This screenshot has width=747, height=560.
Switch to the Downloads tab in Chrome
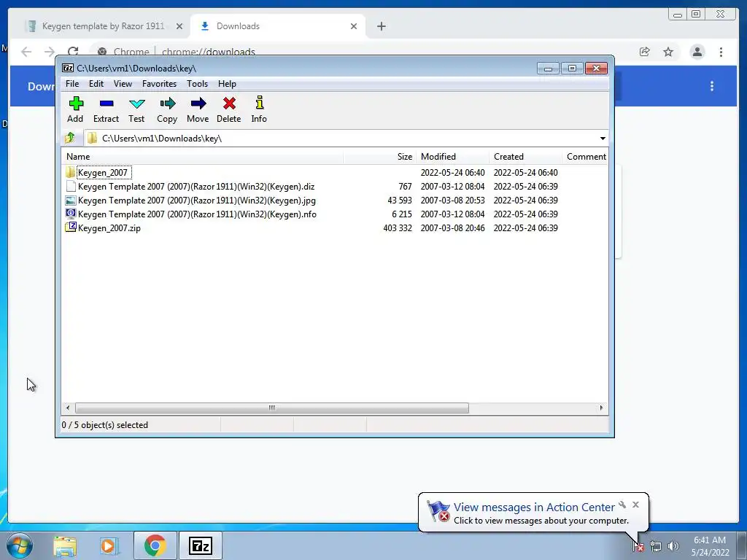point(278,26)
